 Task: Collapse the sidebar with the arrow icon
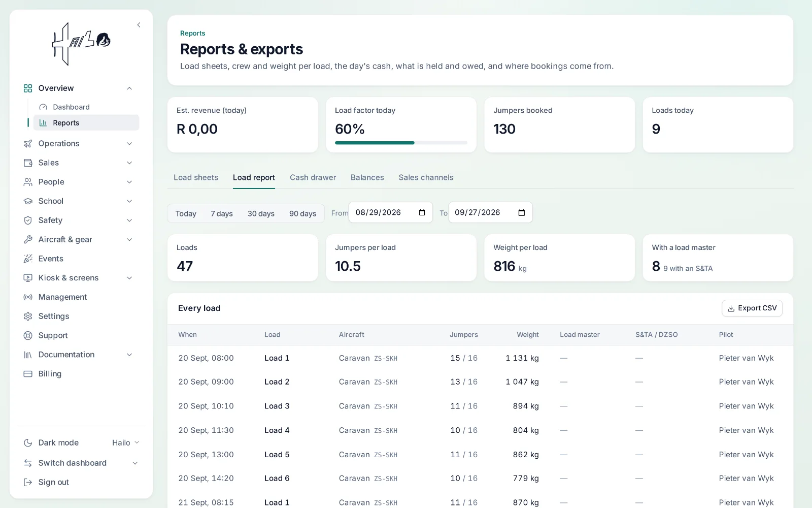(x=139, y=25)
